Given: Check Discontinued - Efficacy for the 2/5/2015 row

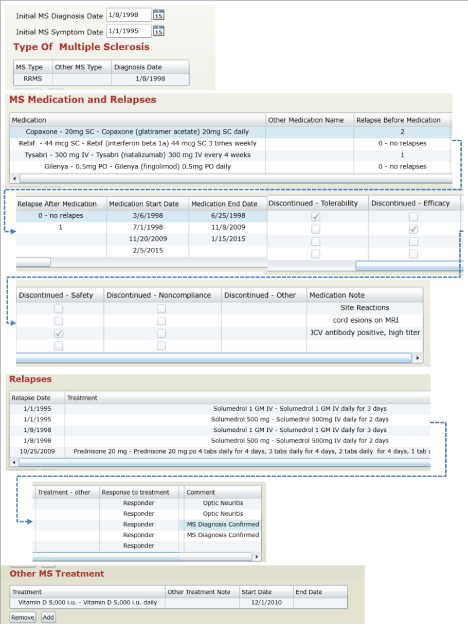Looking at the screenshot, I should coord(413,254).
